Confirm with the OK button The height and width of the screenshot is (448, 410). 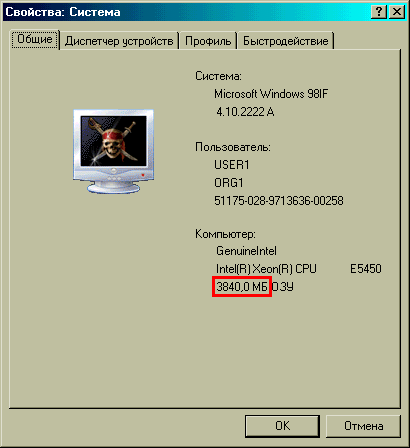click(x=282, y=426)
